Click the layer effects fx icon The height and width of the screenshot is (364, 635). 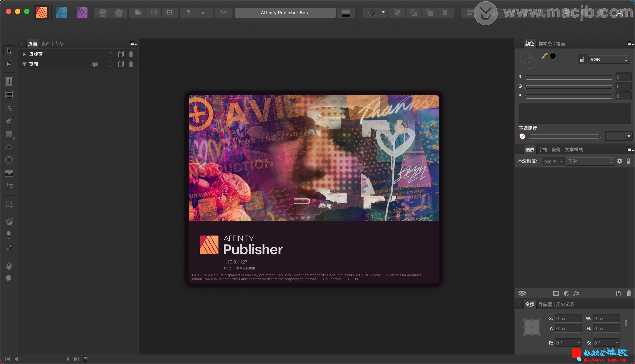click(576, 293)
